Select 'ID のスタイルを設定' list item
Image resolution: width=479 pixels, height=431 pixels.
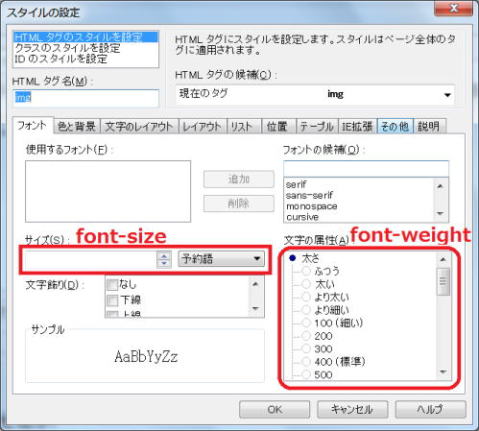tap(85, 59)
